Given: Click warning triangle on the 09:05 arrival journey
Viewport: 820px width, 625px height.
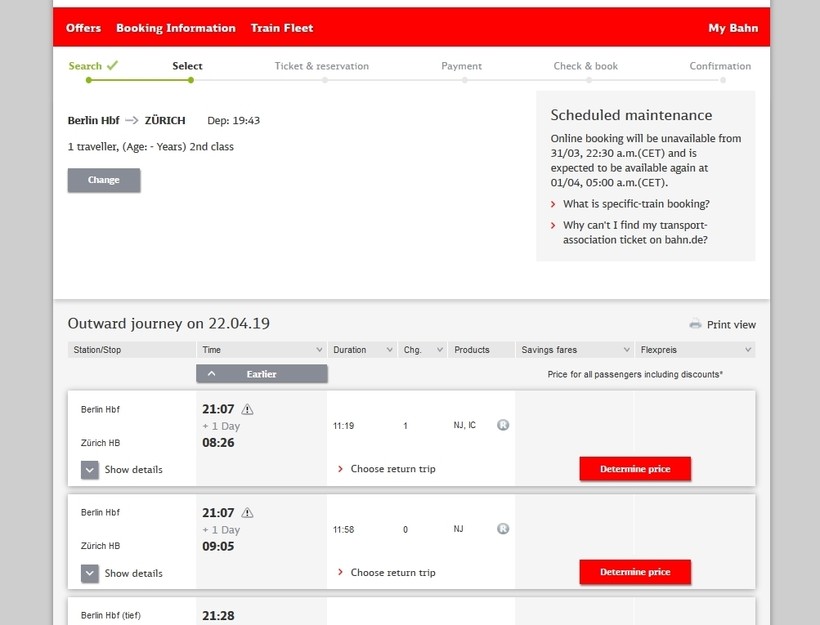Looking at the screenshot, I should point(248,513).
